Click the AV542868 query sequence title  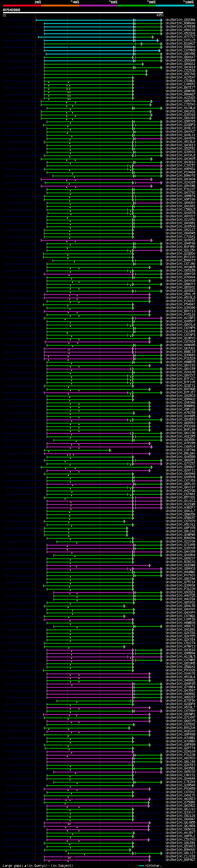pos(11,10)
